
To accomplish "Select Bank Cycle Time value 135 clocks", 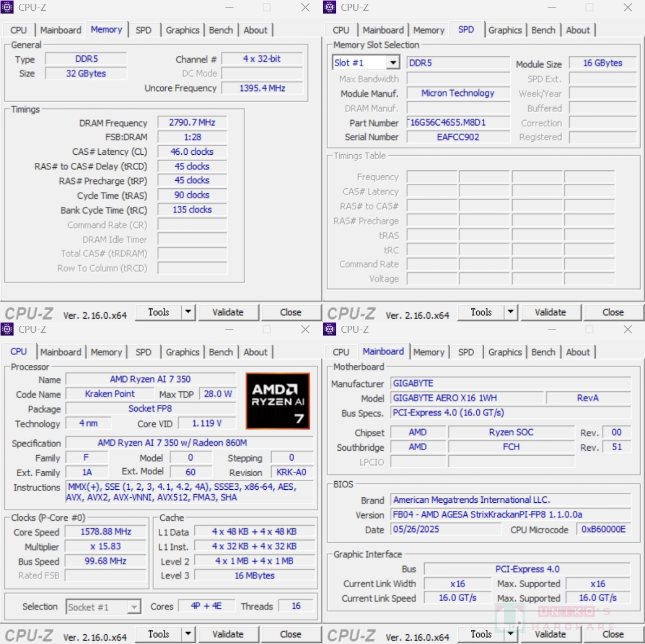I will coord(192,210).
